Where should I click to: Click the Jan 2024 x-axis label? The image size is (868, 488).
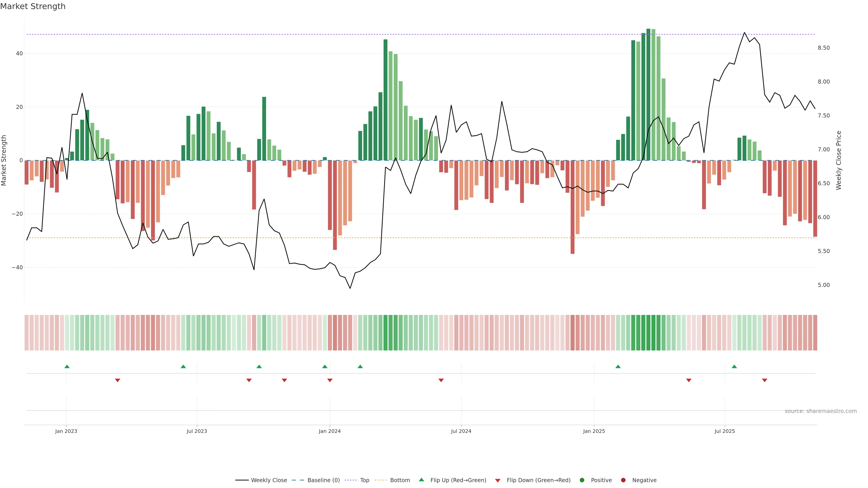point(330,431)
